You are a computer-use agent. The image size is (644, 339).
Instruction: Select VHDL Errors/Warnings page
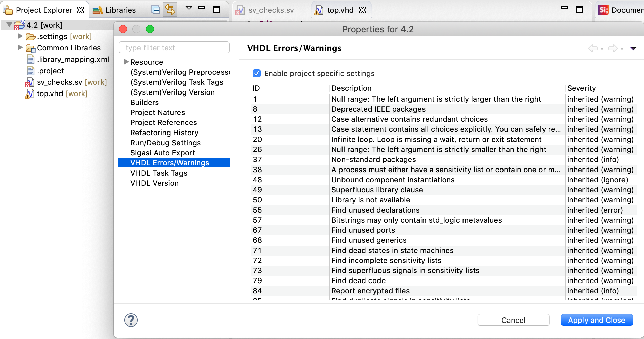[174, 163]
